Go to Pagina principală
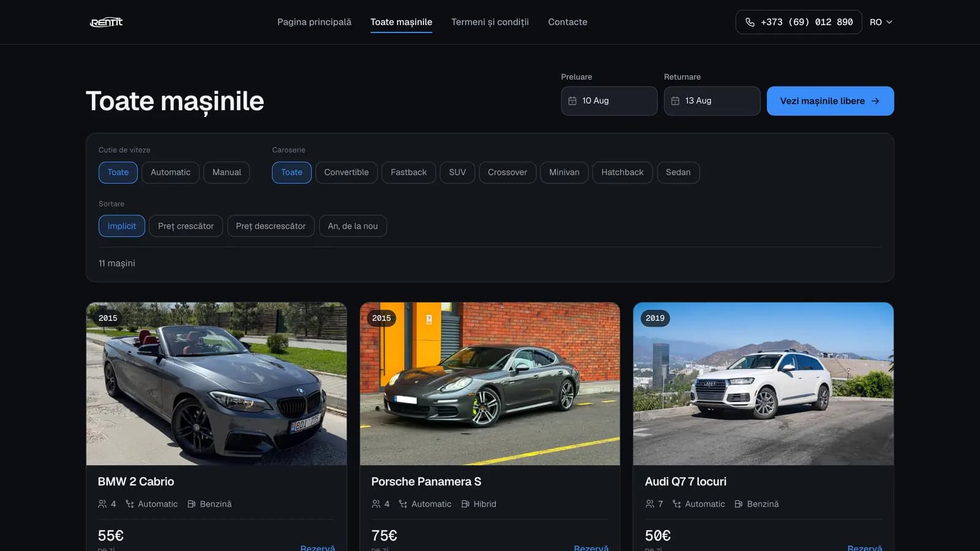This screenshot has width=980, height=551. click(314, 22)
